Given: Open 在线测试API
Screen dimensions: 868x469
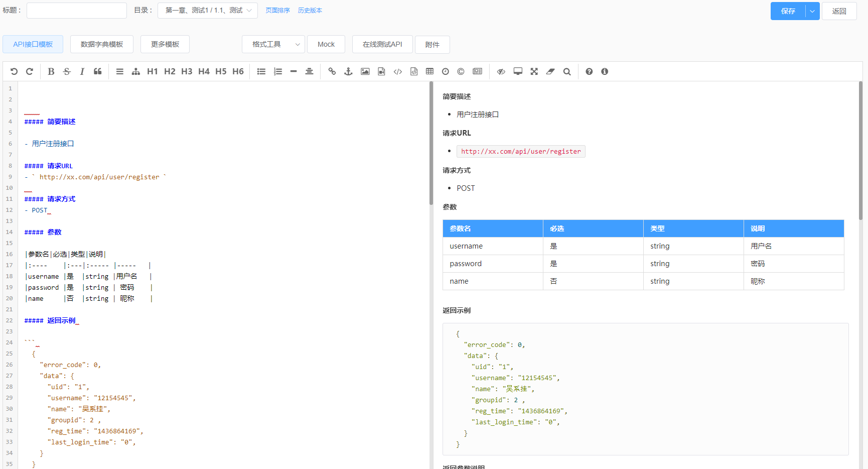Looking at the screenshot, I should 382,44.
